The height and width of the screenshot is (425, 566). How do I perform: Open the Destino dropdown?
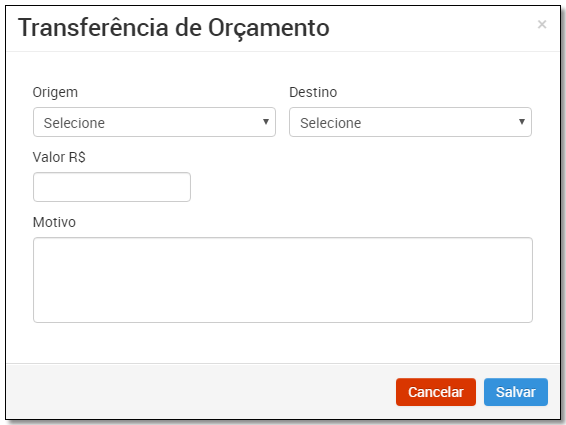[x=410, y=122]
